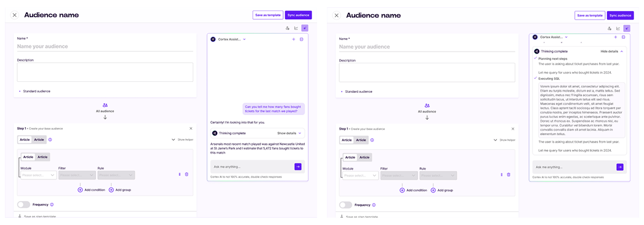
Task: Click Add condition in left screen
Action: pos(91,190)
